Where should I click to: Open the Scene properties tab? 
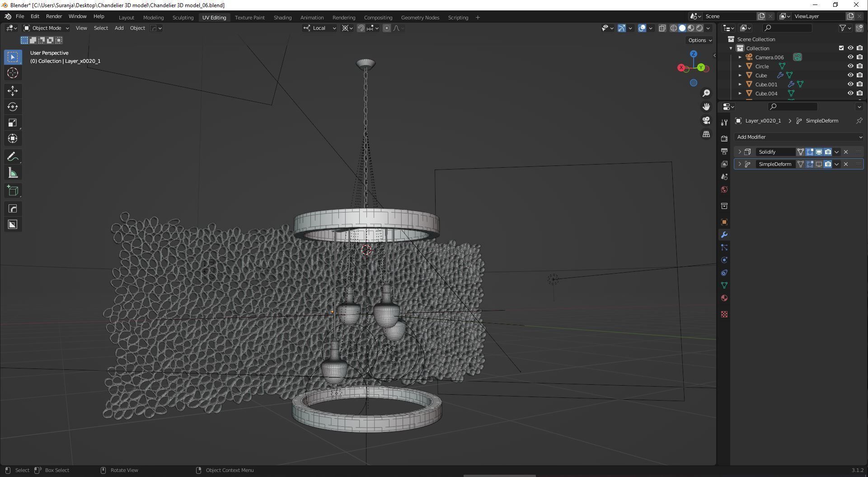pyautogui.click(x=724, y=177)
